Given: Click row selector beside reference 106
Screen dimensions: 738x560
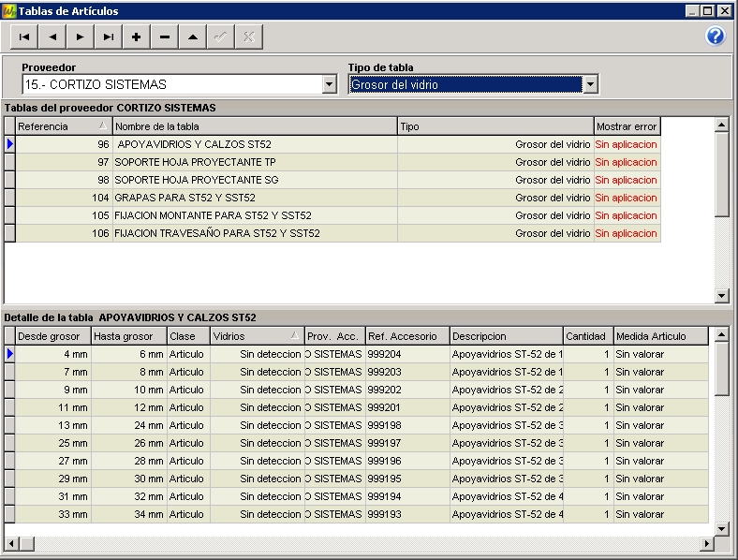Looking at the screenshot, I should point(10,233).
